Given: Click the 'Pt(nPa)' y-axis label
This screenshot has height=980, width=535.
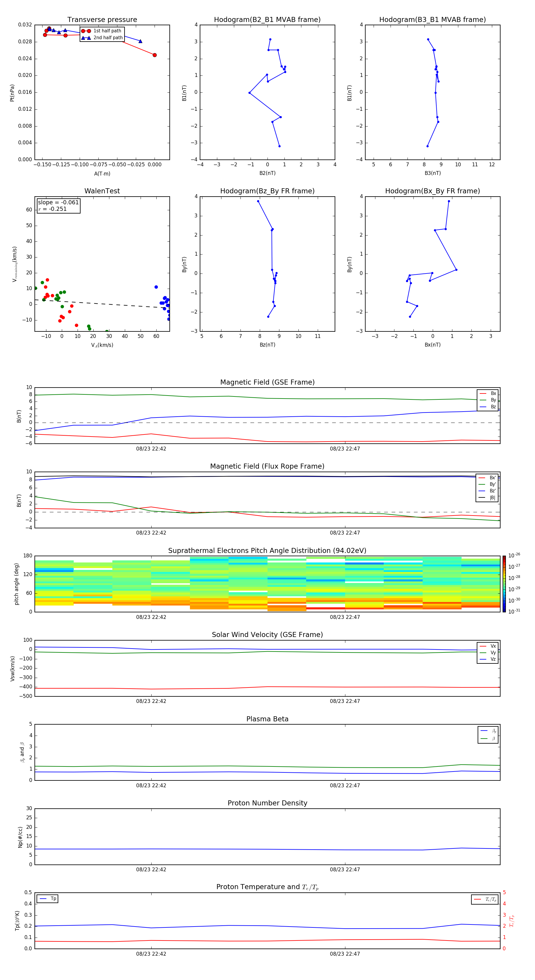Looking at the screenshot, I should pyautogui.click(x=12, y=93).
